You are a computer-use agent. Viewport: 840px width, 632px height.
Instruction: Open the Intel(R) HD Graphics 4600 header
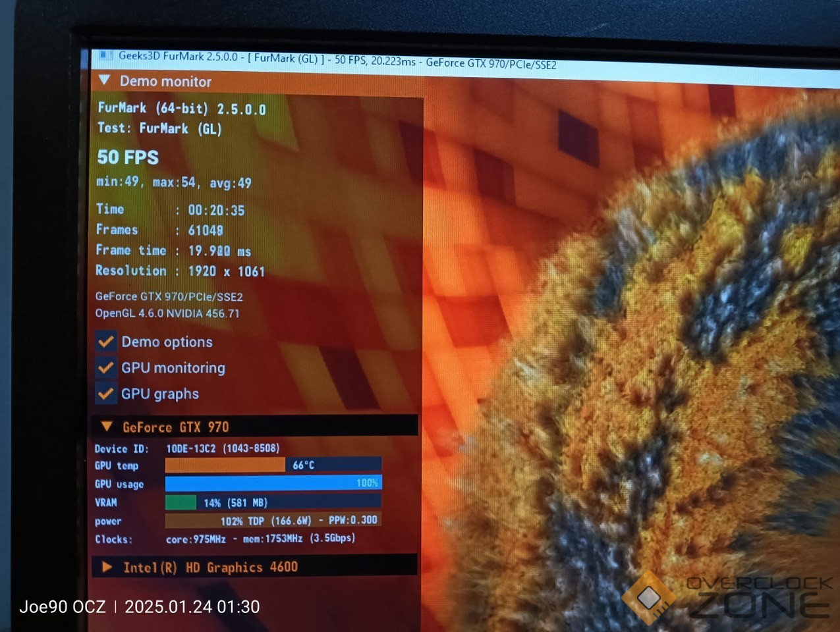[x=210, y=567]
